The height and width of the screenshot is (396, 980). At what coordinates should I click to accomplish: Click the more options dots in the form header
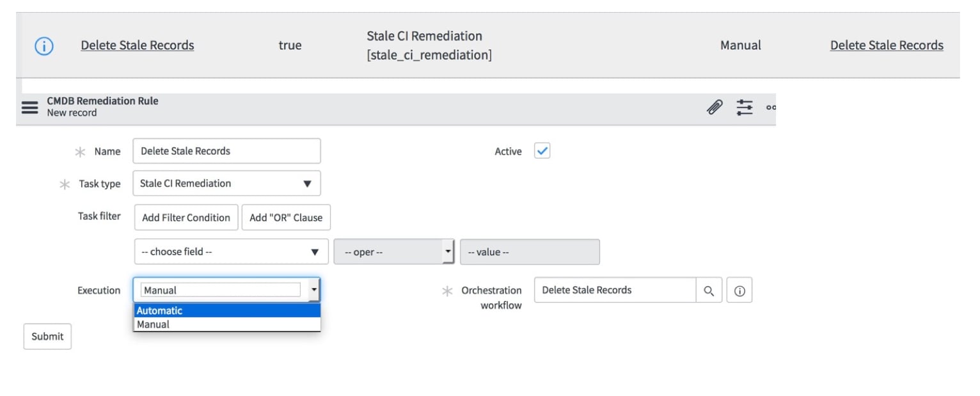pyautogui.click(x=770, y=107)
